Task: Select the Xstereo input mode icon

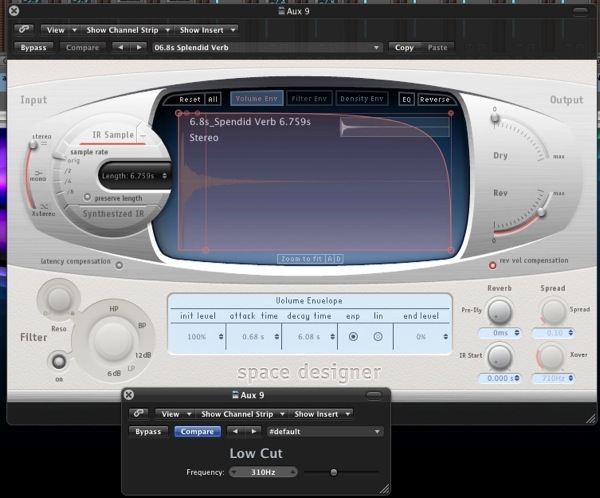Action: [44, 207]
